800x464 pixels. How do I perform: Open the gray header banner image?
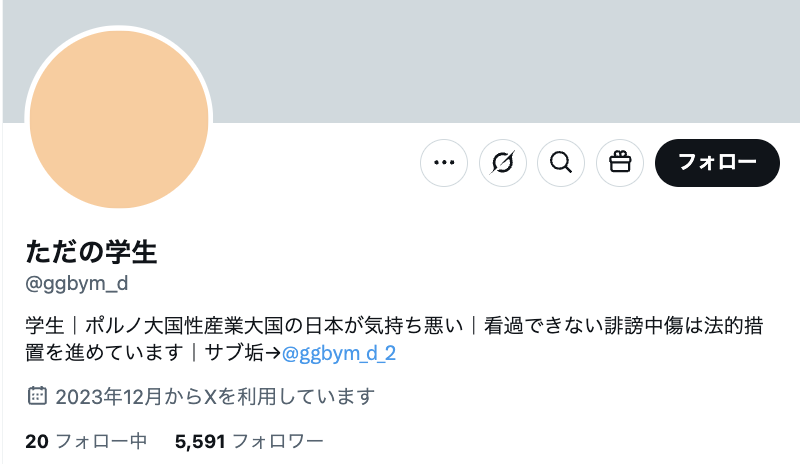(401, 61)
